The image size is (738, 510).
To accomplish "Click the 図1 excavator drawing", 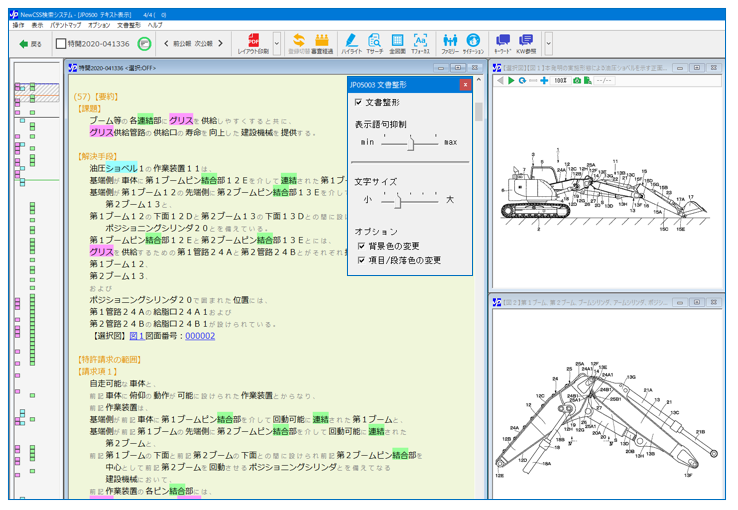I will 603,190.
